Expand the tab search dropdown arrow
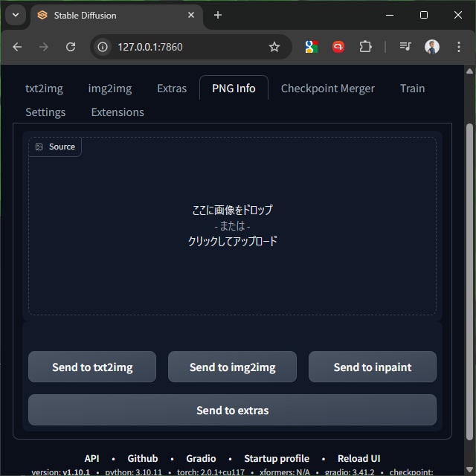The height and width of the screenshot is (476, 476). (x=15, y=15)
